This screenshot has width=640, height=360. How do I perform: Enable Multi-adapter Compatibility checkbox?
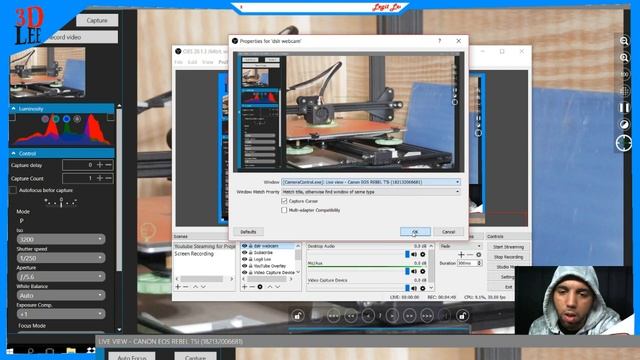coord(284,210)
